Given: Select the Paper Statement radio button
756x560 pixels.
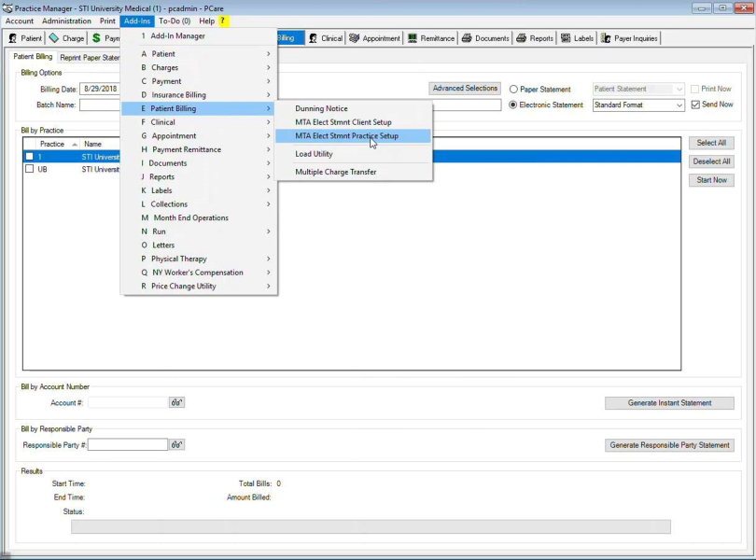Looking at the screenshot, I should (x=514, y=90).
